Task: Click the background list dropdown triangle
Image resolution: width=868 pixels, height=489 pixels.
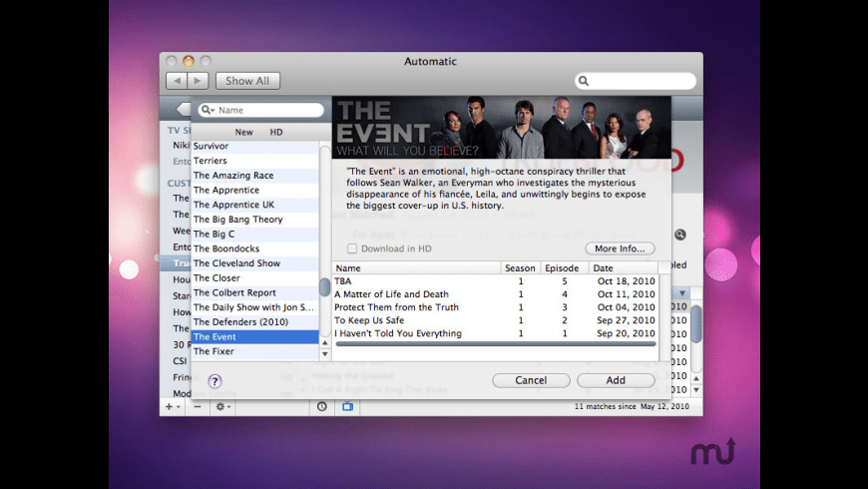Action: pyautogui.click(x=682, y=293)
